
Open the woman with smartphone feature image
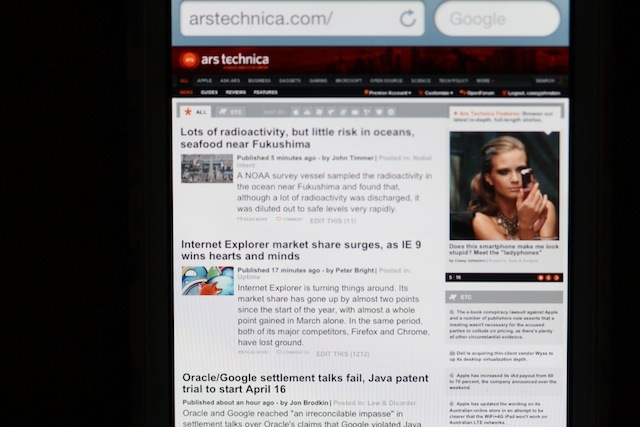[504, 186]
